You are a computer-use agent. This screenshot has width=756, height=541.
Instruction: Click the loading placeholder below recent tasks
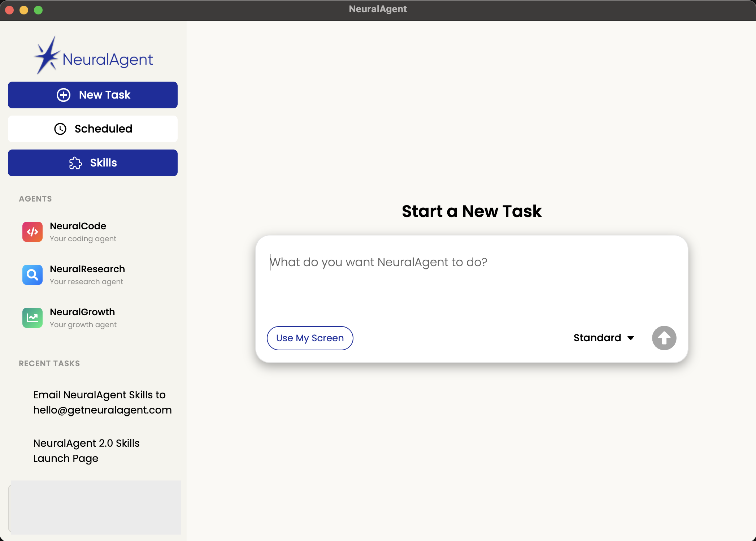tap(95, 507)
